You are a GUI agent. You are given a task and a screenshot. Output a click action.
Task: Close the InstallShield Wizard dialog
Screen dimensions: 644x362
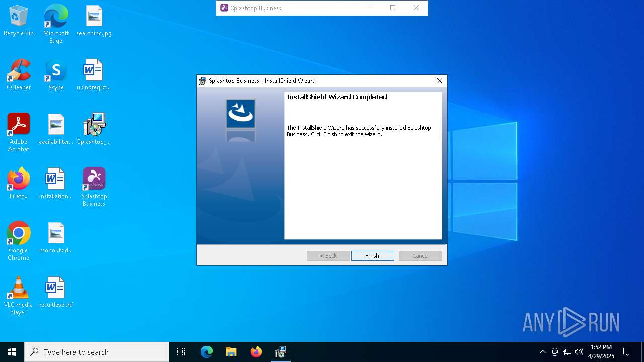point(440,81)
